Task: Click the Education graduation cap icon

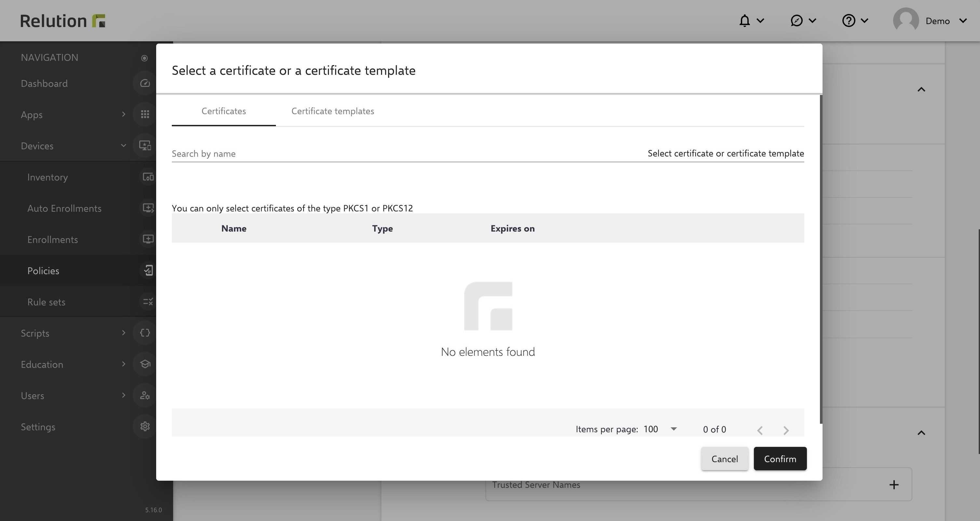Action: (145, 364)
